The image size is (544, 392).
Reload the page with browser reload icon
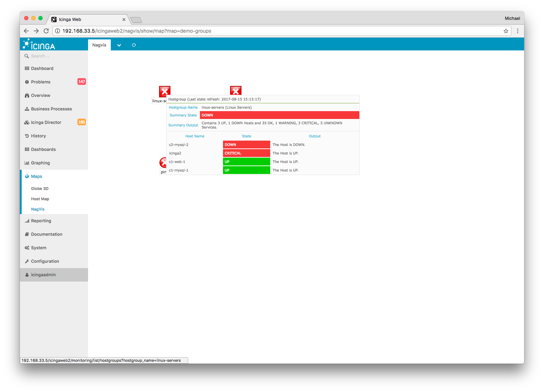click(46, 31)
